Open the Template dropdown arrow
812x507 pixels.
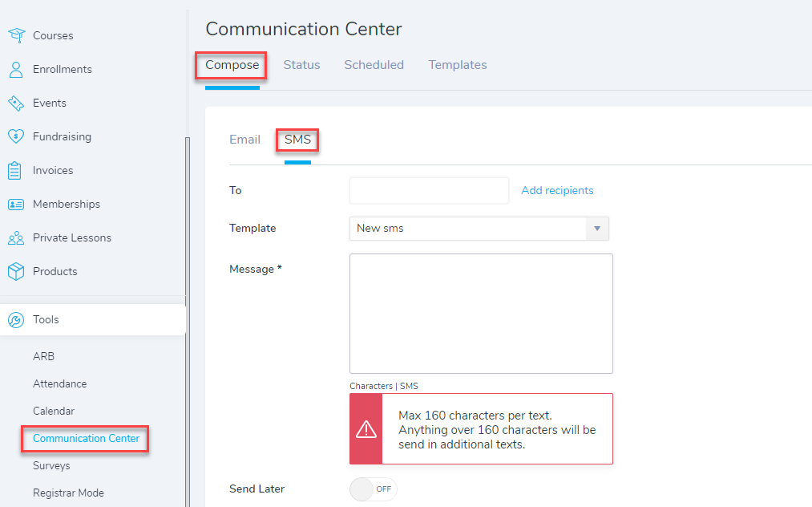(x=597, y=229)
